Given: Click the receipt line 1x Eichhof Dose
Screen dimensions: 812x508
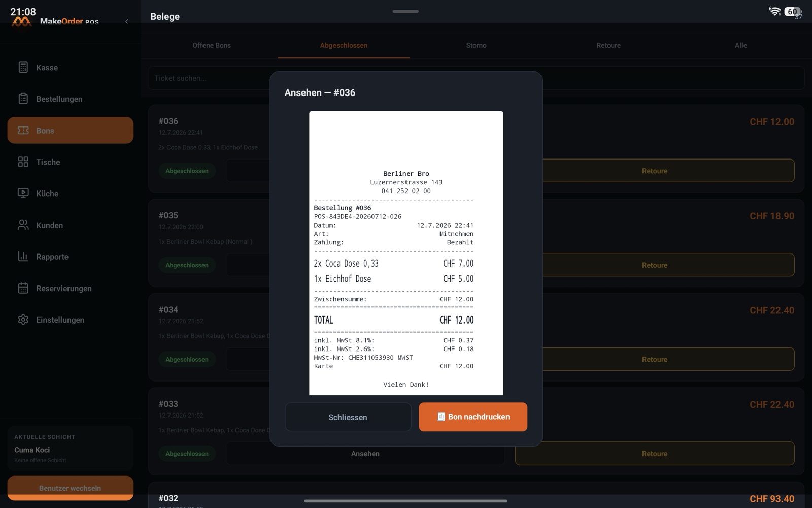Looking at the screenshot, I should pyautogui.click(x=393, y=279).
